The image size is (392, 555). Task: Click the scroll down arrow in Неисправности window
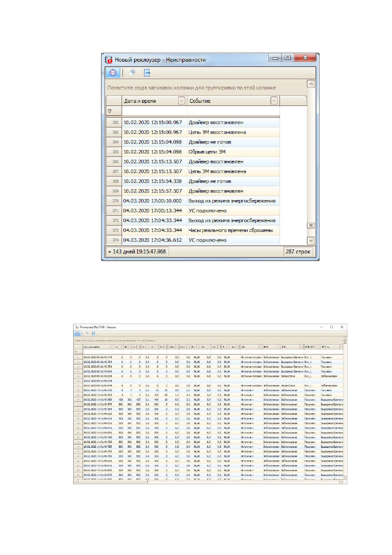click(311, 240)
